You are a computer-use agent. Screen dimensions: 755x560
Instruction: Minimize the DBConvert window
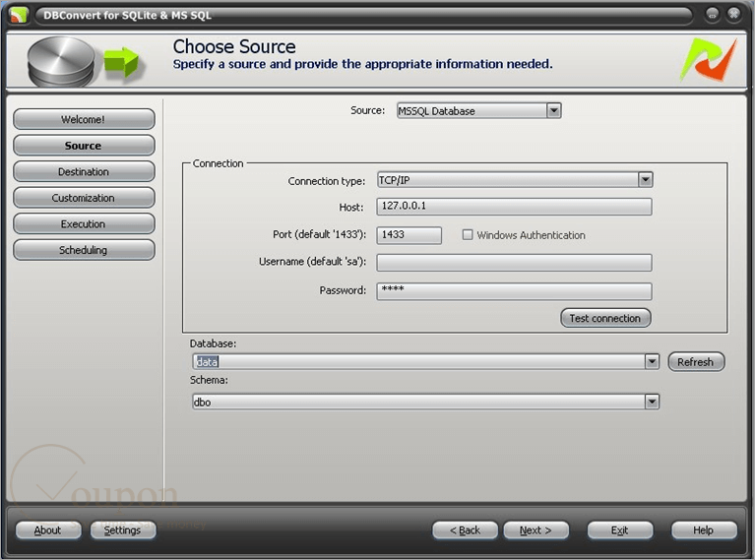[x=712, y=15]
